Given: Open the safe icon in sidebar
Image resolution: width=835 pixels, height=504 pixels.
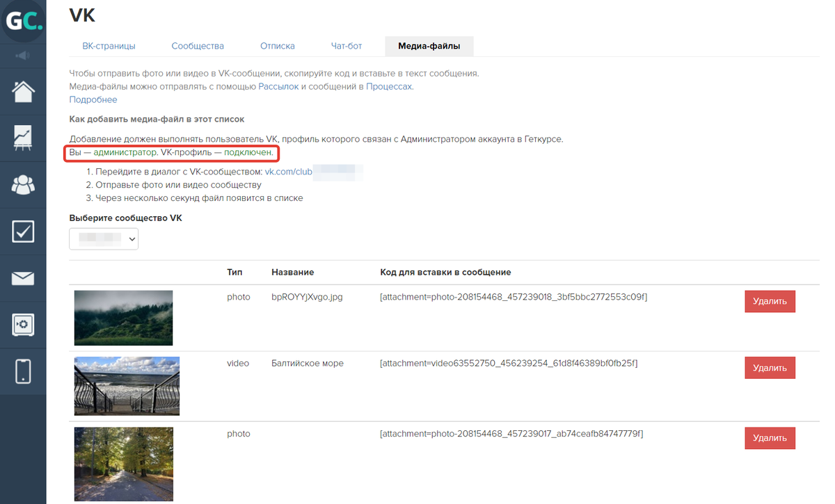Looking at the screenshot, I should [23, 325].
